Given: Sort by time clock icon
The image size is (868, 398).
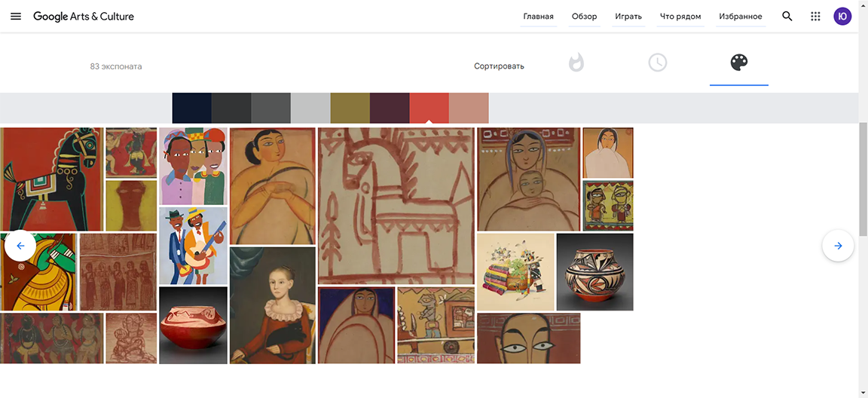Looking at the screenshot, I should [x=658, y=63].
